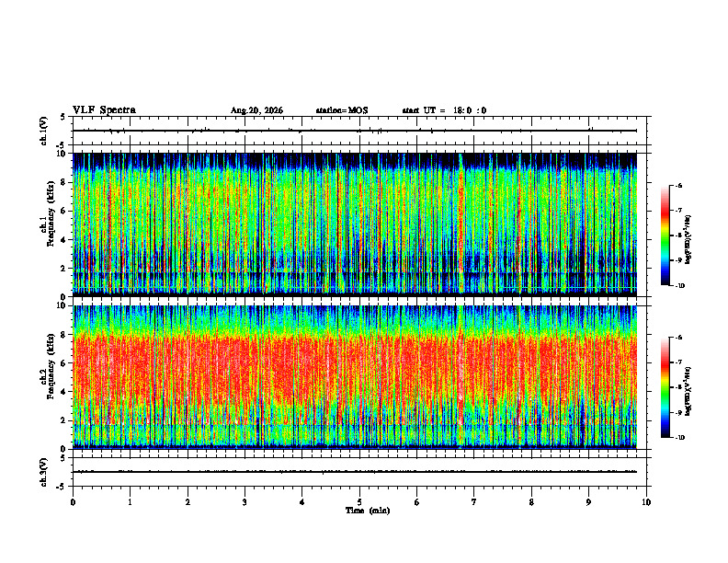Viewport: 728px width, 563px height.
Task: Click the "ch.3(V)" axis label
Action: pos(44,472)
